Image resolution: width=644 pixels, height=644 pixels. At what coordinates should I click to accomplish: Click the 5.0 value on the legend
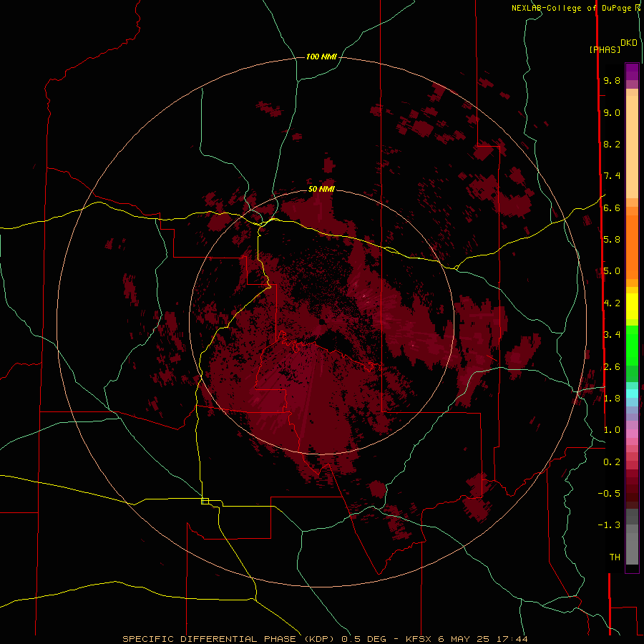tap(612, 271)
